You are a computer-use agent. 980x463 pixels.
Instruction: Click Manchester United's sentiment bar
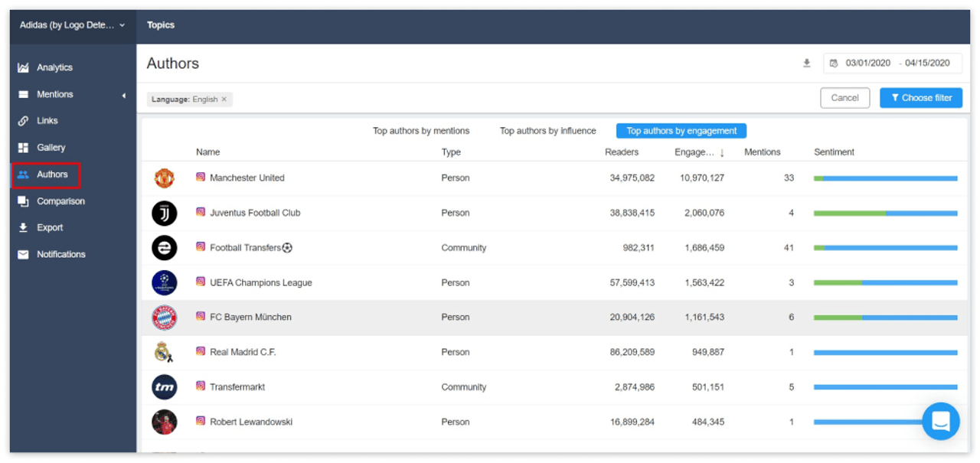pyautogui.click(x=885, y=178)
